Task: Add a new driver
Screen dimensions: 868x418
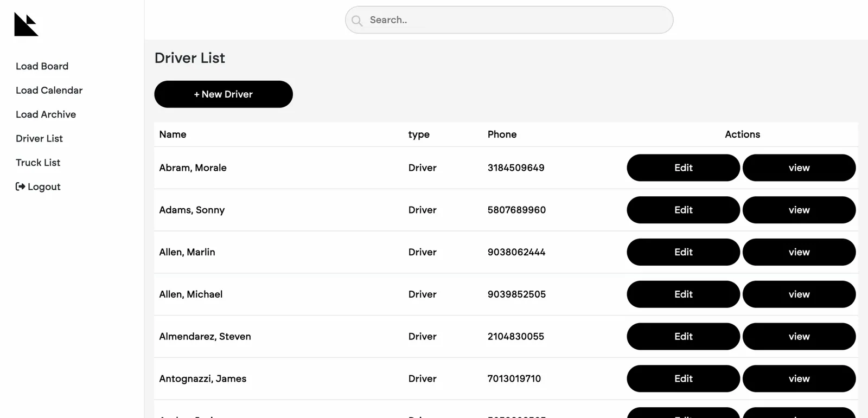Action: (x=224, y=94)
